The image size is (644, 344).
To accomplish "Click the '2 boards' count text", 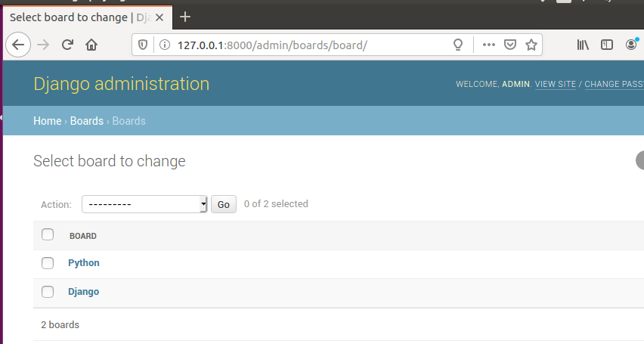I will [60, 324].
